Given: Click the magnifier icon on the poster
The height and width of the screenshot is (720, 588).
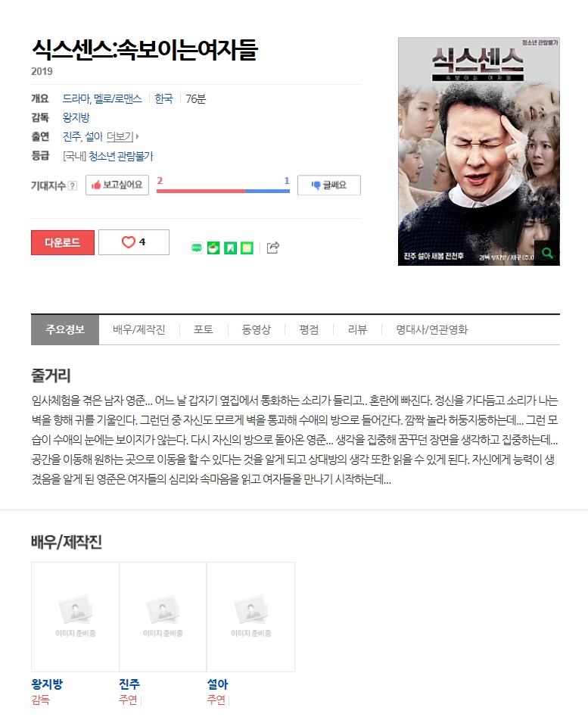Looking at the screenshot, I should [547, 253].
